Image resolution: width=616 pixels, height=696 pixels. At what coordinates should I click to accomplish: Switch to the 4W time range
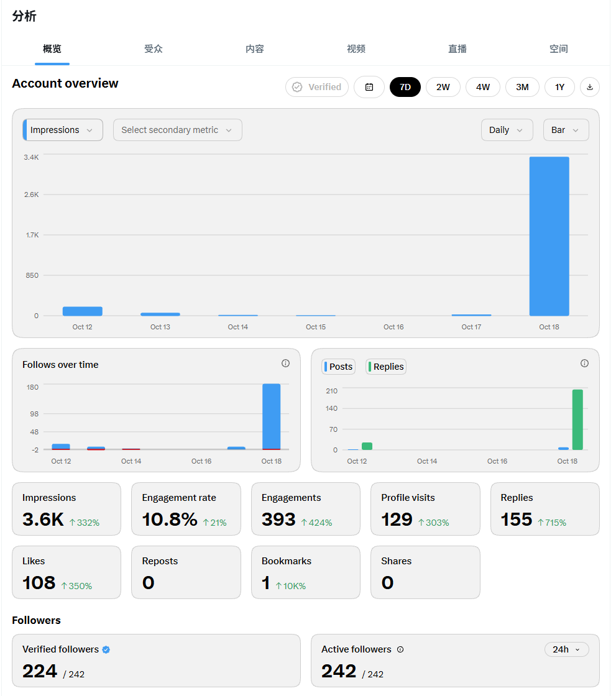(x=483, y=87)
